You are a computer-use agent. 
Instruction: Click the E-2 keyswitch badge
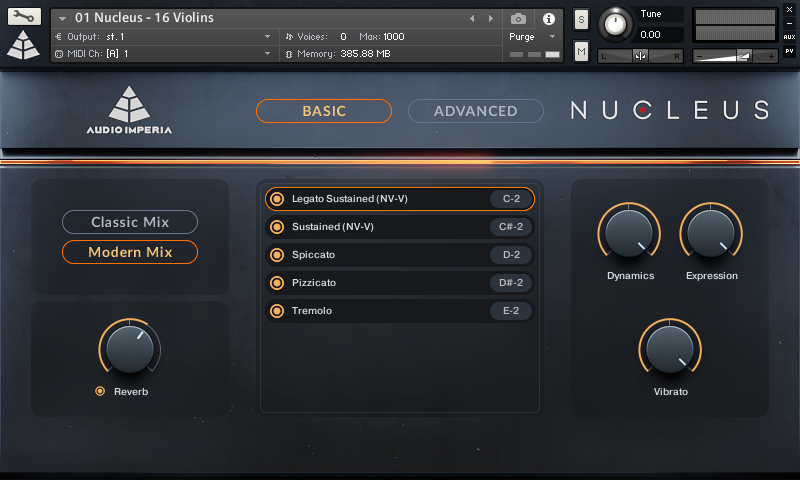[511, 311]
